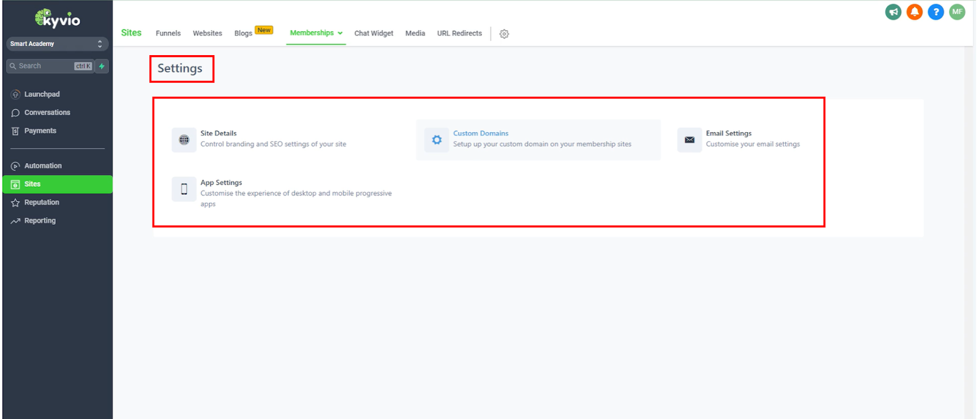Click the Site Details globe icon
The width and height of the screenshot is (980, 419).
click(184, 140)
